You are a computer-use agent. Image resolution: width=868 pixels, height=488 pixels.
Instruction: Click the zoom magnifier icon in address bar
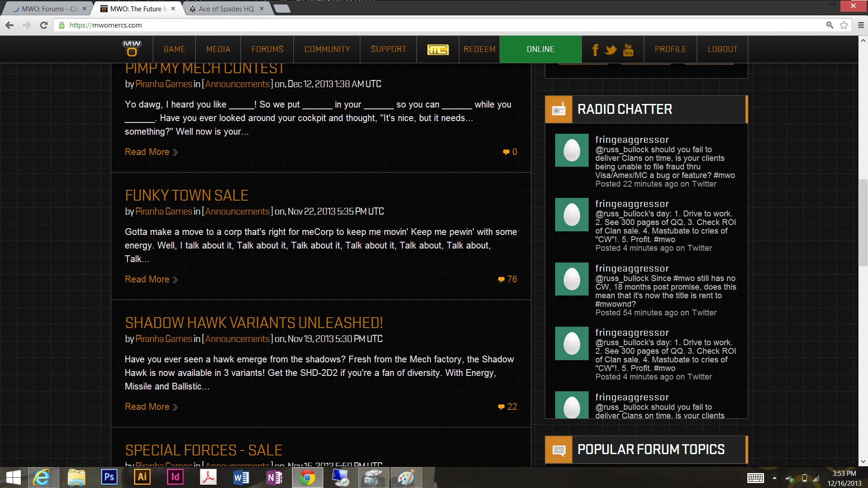(x=830, y=25)
